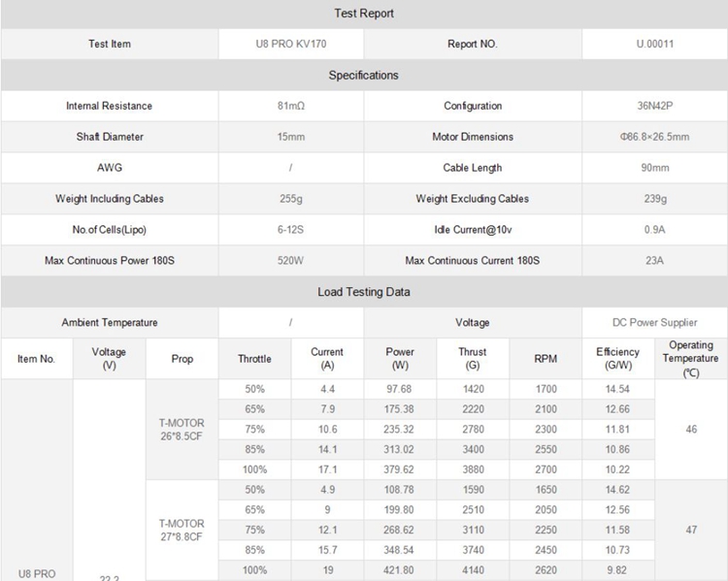Click the Specifications section header

[x=364, y=75]
